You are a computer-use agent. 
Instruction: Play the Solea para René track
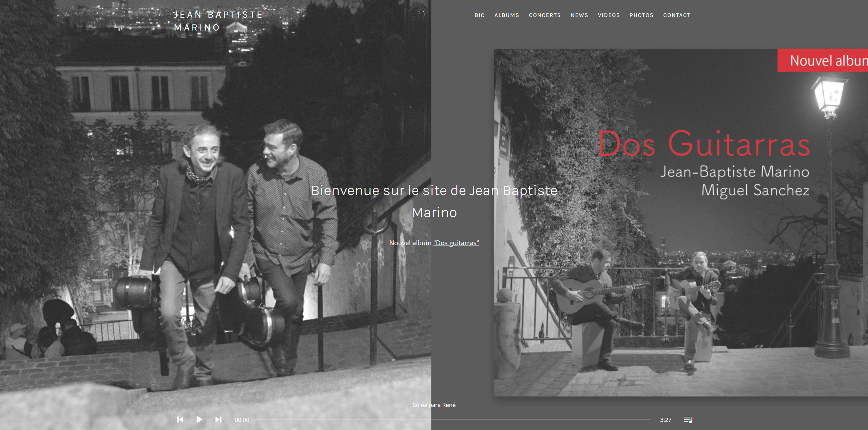tap(199, 419)
